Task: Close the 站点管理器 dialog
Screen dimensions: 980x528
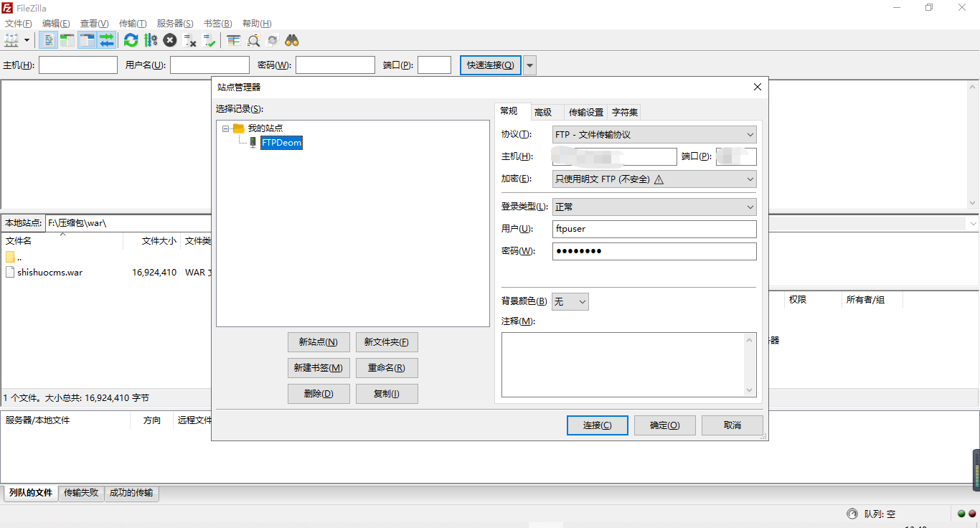Action: click(757, 87)
